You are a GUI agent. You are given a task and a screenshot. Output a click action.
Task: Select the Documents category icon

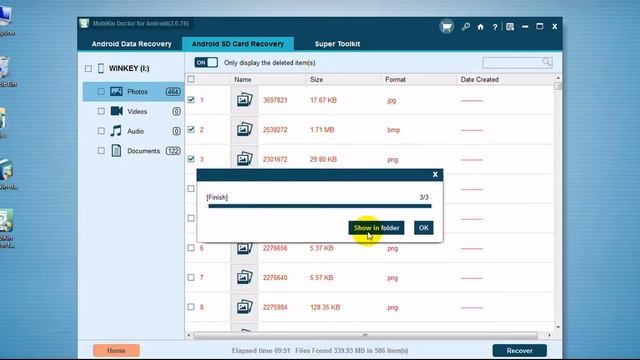[116, 151]
